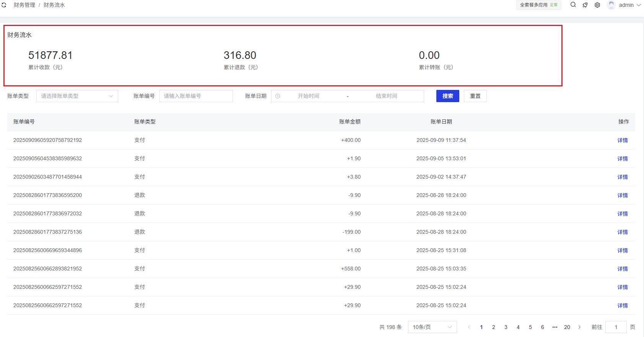Image resolution: width=644 pixels, height=337 pixels.
Task: Click 财务管理 in the breadcrumb
Action: (24, 5)
